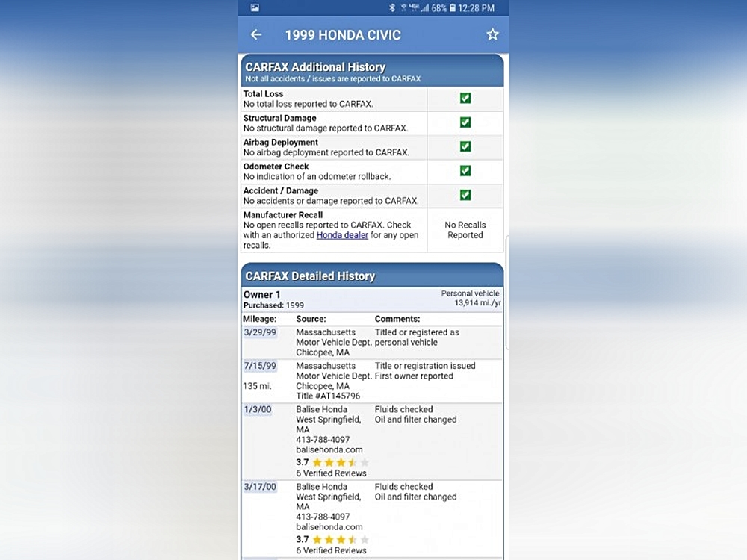Tap the picture notification icon in status bar
The image size is (747, 560).
coord(255,8)
